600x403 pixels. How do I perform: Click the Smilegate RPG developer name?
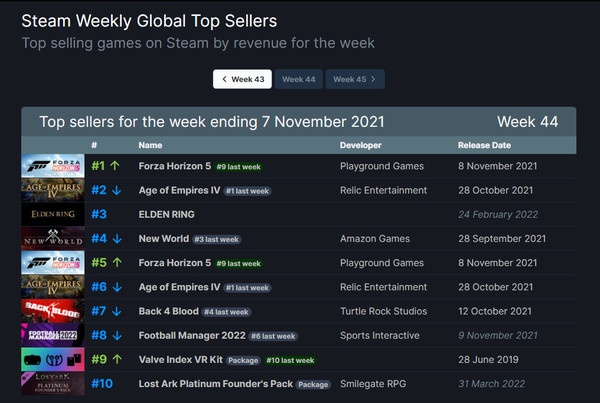373,384
